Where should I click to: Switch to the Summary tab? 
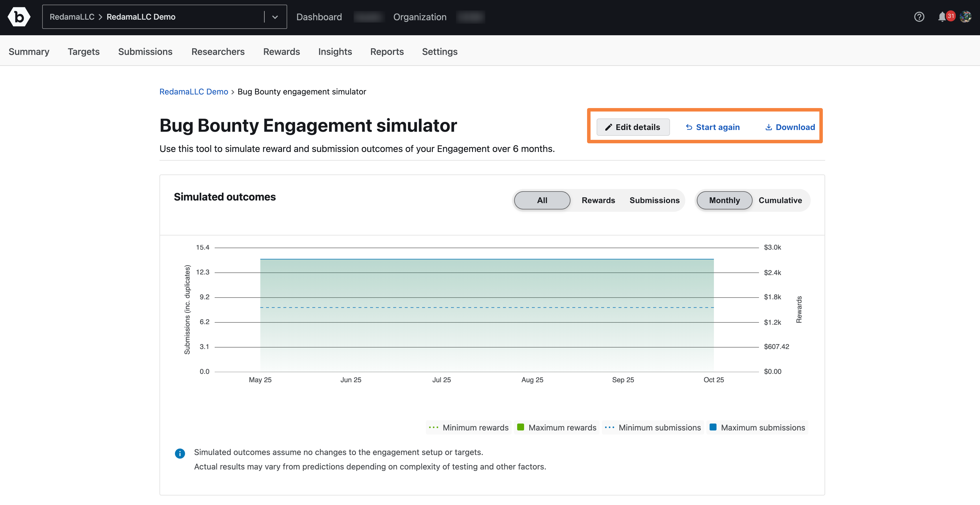(x=29, y=51)
